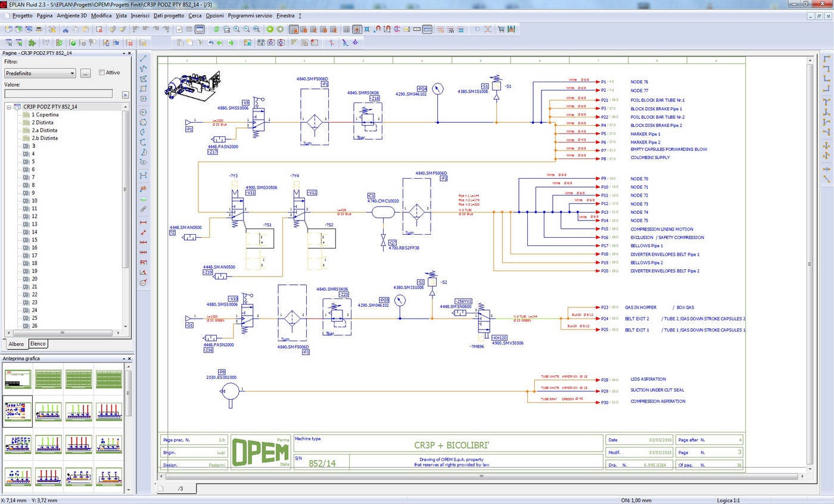Select the Circle drawing tool
The width and height of the screenshot is (834, 504).
(x=142, y=112)
